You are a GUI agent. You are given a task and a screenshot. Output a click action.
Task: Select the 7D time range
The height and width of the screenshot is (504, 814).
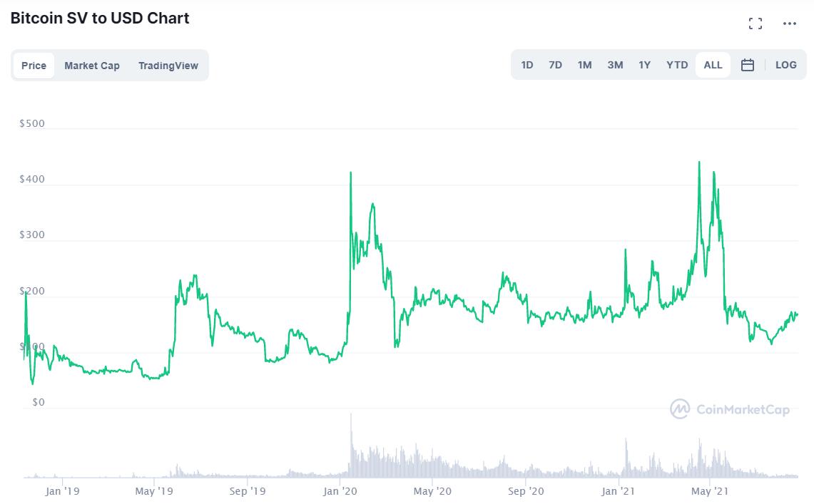(x=555, y=64)
